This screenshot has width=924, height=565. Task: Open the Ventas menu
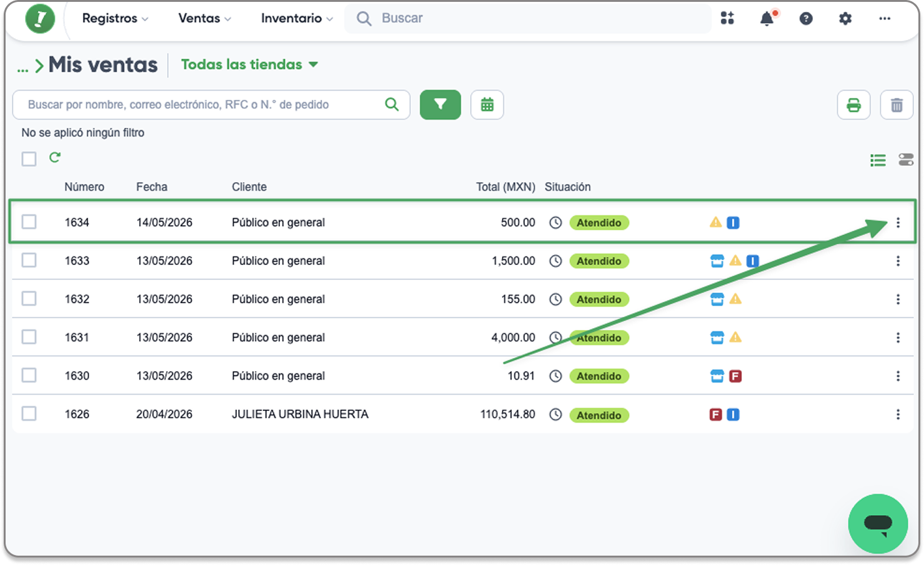coord(205,18)
